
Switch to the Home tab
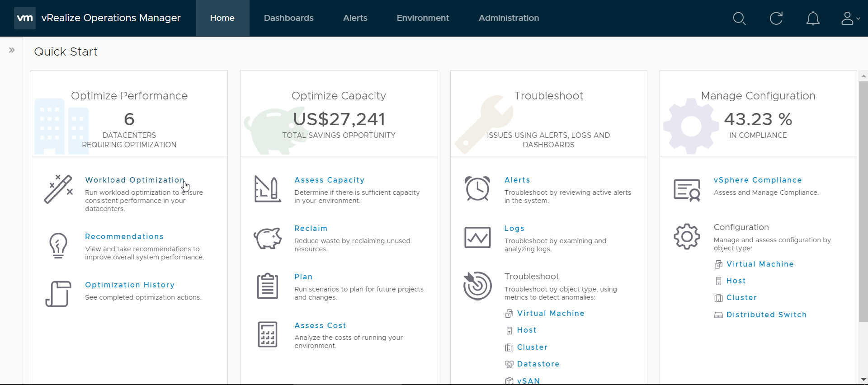(222, 18)
